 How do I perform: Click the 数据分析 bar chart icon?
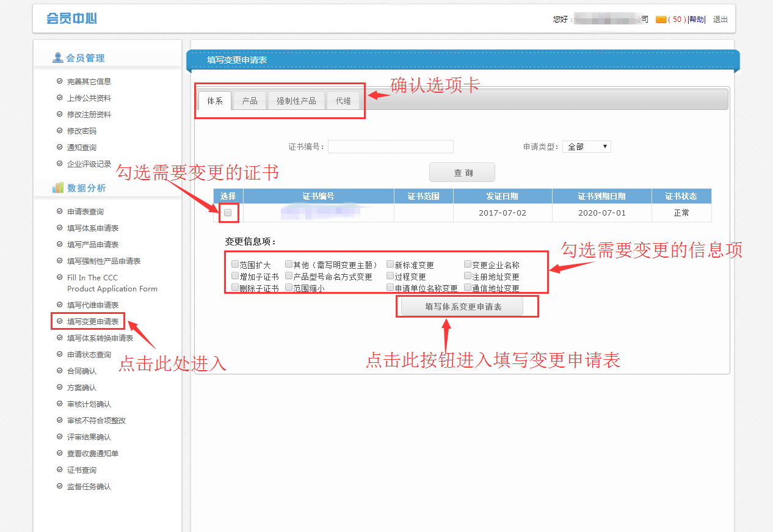point(58,188)
